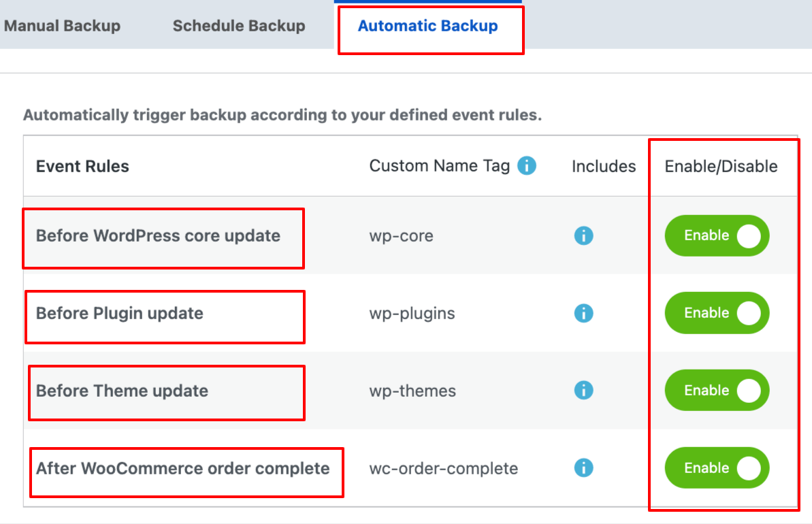Toggle the After WooCommerce order complete switch

click(717, 468)
